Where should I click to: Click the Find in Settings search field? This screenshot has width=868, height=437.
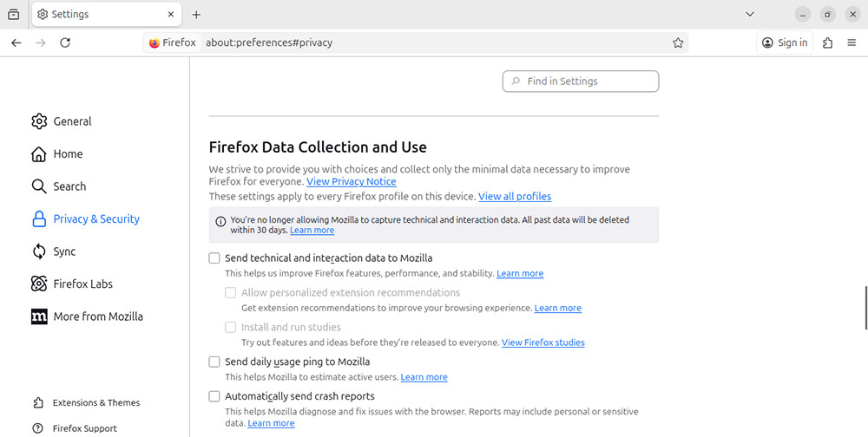point(581,82)
